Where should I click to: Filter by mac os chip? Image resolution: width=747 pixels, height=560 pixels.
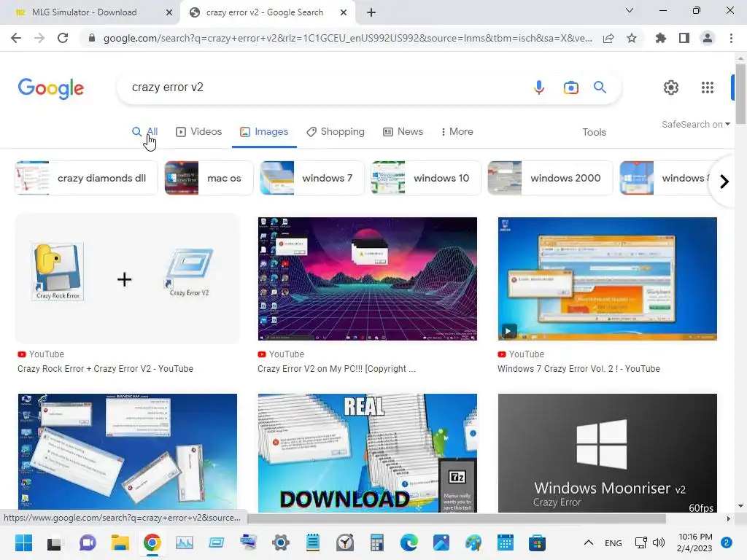tap(209, 178)
